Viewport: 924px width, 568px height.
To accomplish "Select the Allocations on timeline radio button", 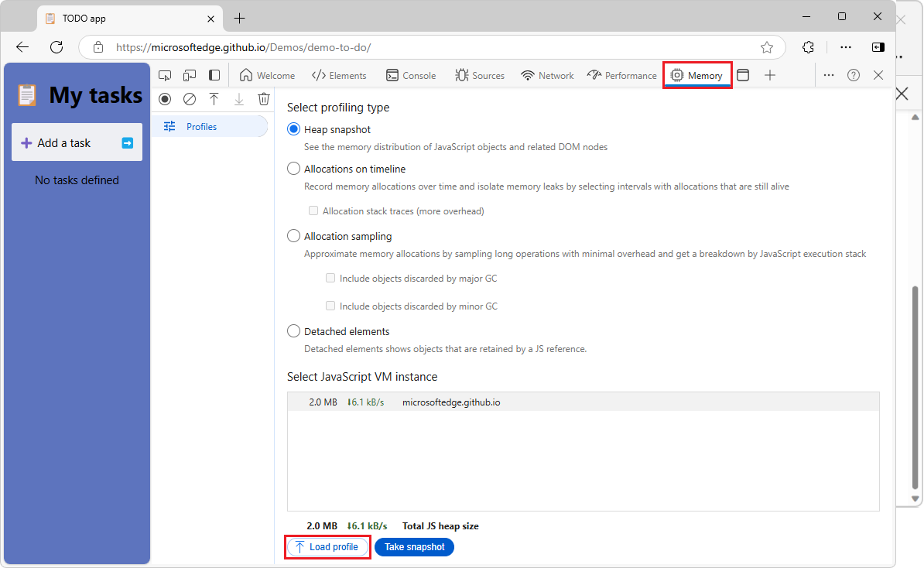I will (x=293, y=168).
